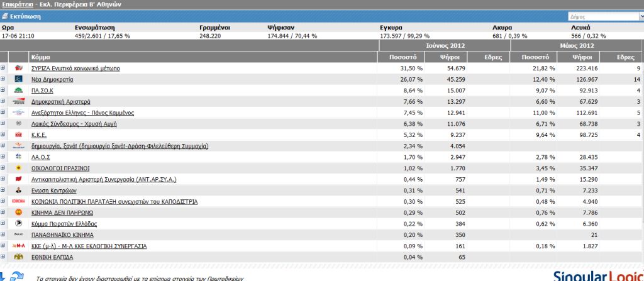Viewport: 644px width, 281px height.
Task: Click the blue refresh arrows icon
Action: tap(17, 277)
